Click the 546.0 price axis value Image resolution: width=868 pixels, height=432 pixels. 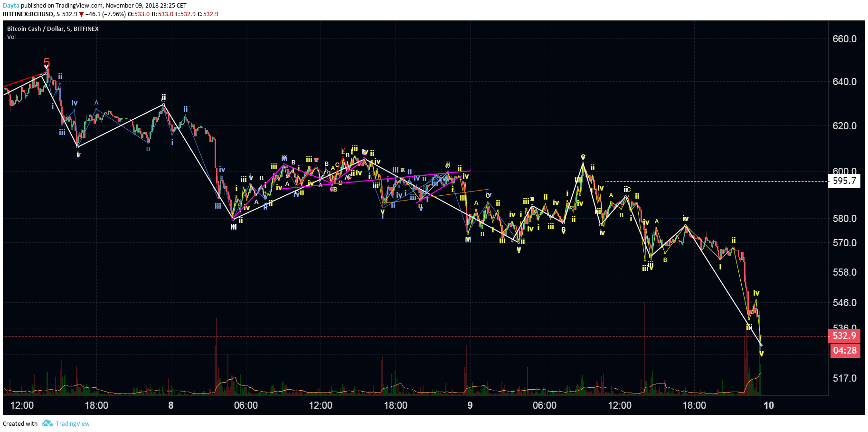coord(844,303)
